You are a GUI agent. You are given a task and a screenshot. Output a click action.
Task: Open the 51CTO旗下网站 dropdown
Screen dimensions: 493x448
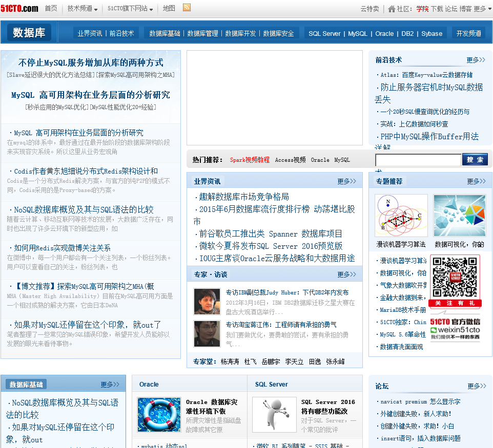coord(130,9)
